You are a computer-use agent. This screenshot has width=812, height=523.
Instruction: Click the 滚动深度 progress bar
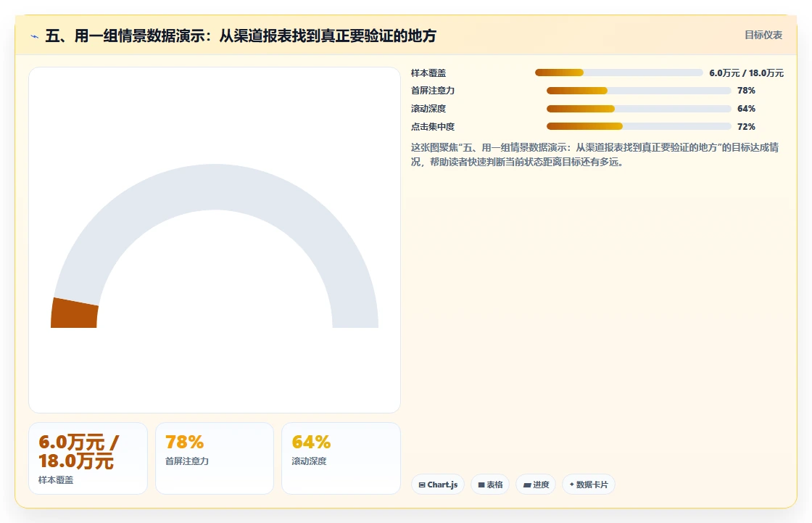[x=639, y=109]
